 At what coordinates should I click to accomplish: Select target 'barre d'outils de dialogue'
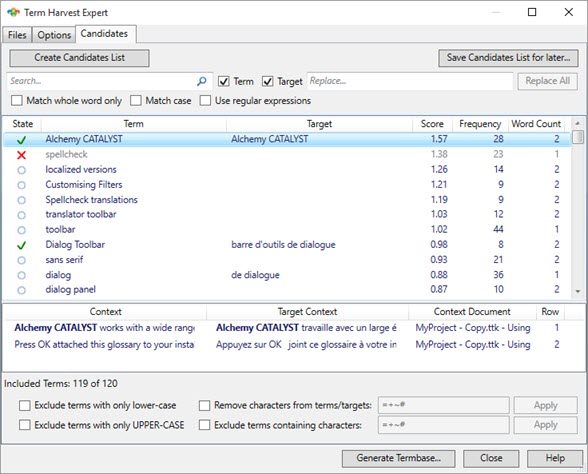[x=283, y=245]
